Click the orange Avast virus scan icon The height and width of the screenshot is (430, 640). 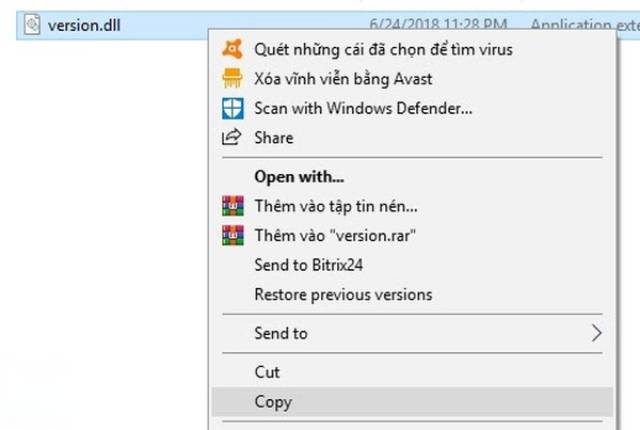(232, 49)
